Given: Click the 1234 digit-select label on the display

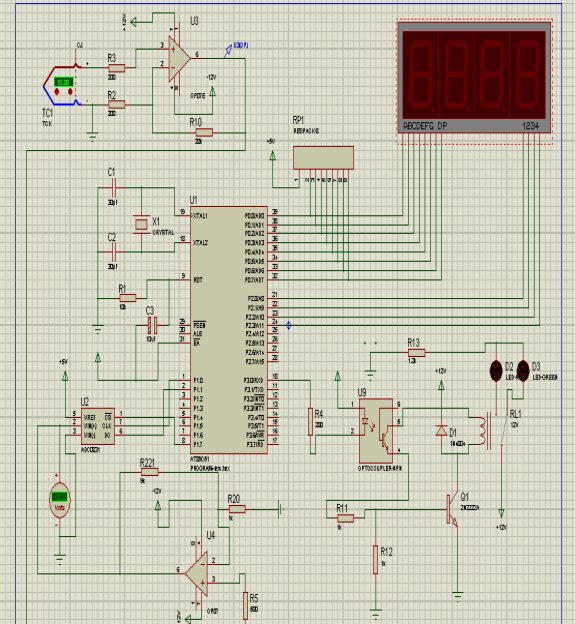Looking at the screenshot, I should [530, 126].
